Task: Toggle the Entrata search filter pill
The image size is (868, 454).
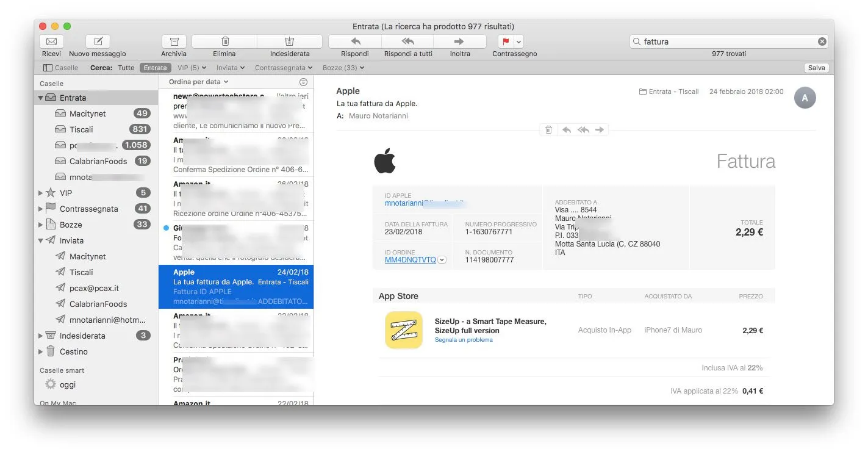Action: pyautogui.click(x=155, y=68)
